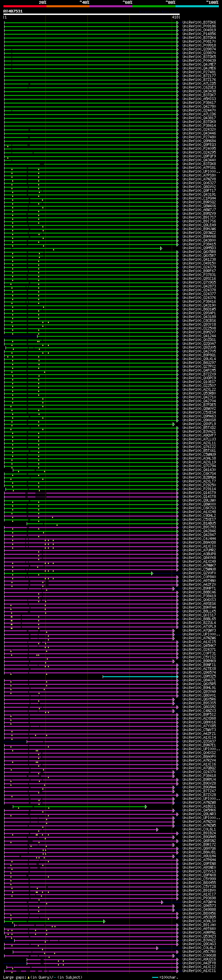Click the UniRef100_Q6H7Q6 label
222x980 pixels.
click(x=199, y=848)
